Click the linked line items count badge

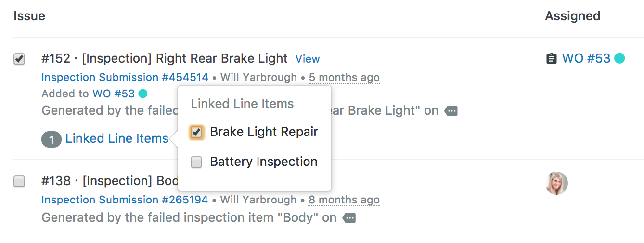52,139
